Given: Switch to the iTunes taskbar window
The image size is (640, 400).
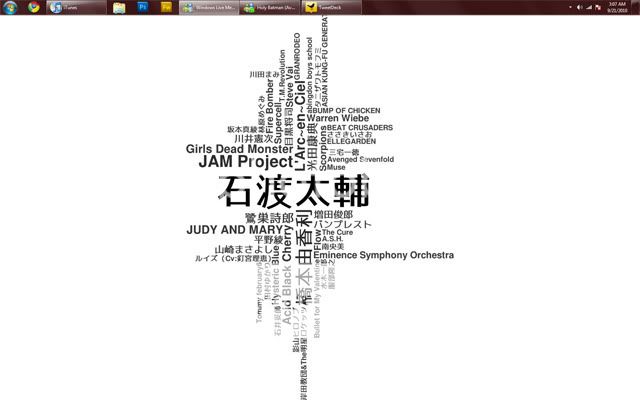Looking at the screenshot, I should click(76, 7).
